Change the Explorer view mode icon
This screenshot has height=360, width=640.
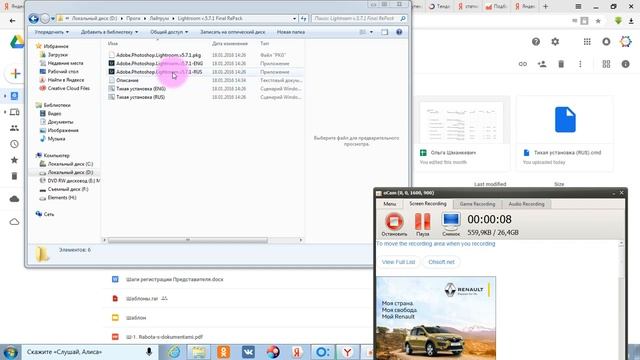coord(362,32)
